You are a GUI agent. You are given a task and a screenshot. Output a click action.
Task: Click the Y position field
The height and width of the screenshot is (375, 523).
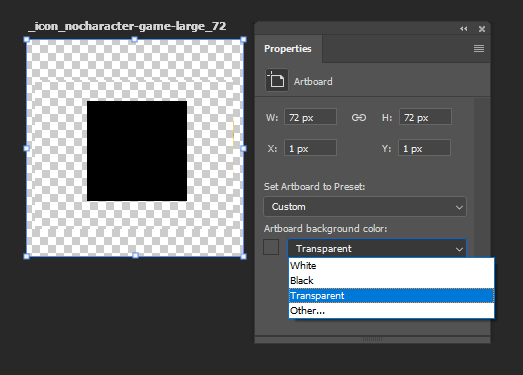pos(424,148)
